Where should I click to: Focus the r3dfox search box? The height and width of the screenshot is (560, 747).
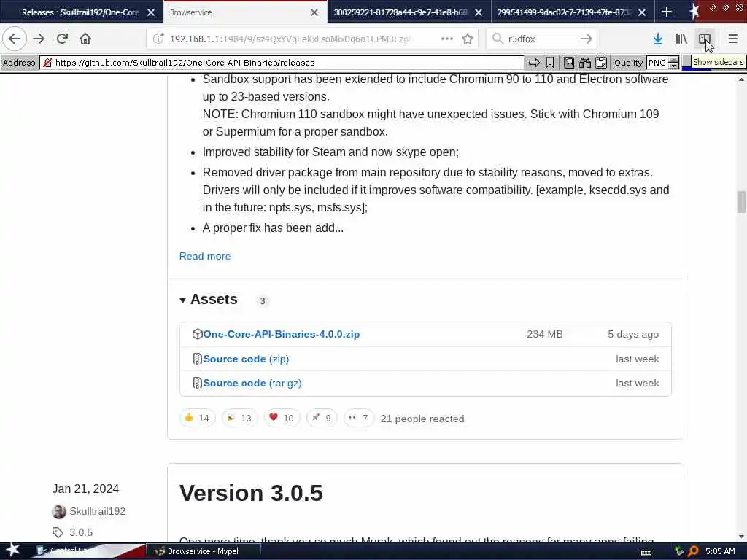point(542,39)
